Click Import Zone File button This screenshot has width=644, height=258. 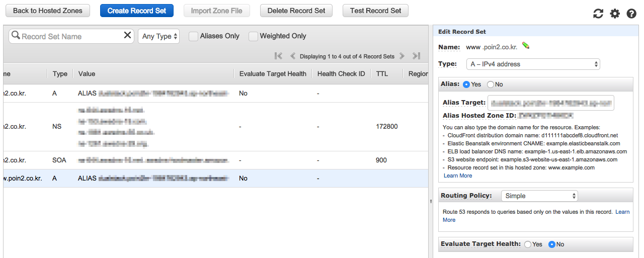(x=217, y=11)
